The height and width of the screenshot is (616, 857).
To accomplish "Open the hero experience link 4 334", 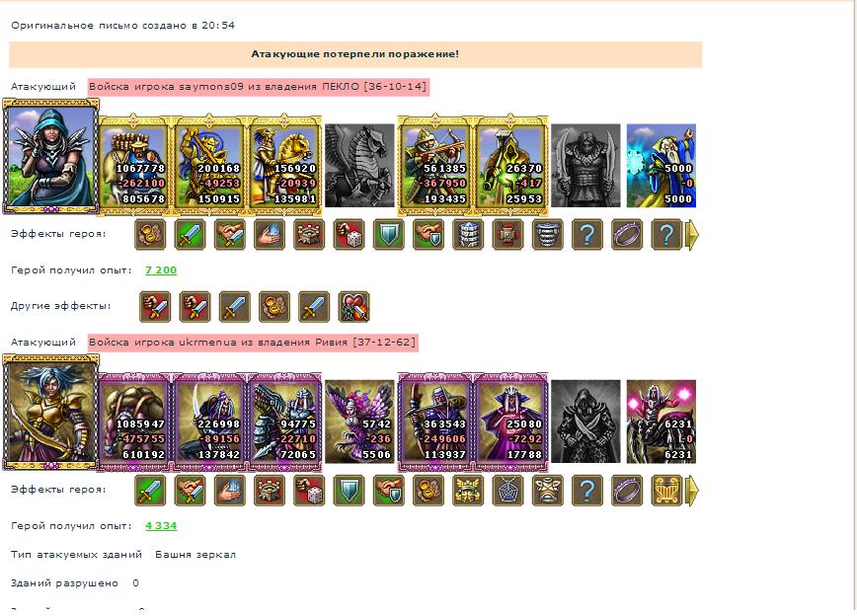I will pos(161,526).
